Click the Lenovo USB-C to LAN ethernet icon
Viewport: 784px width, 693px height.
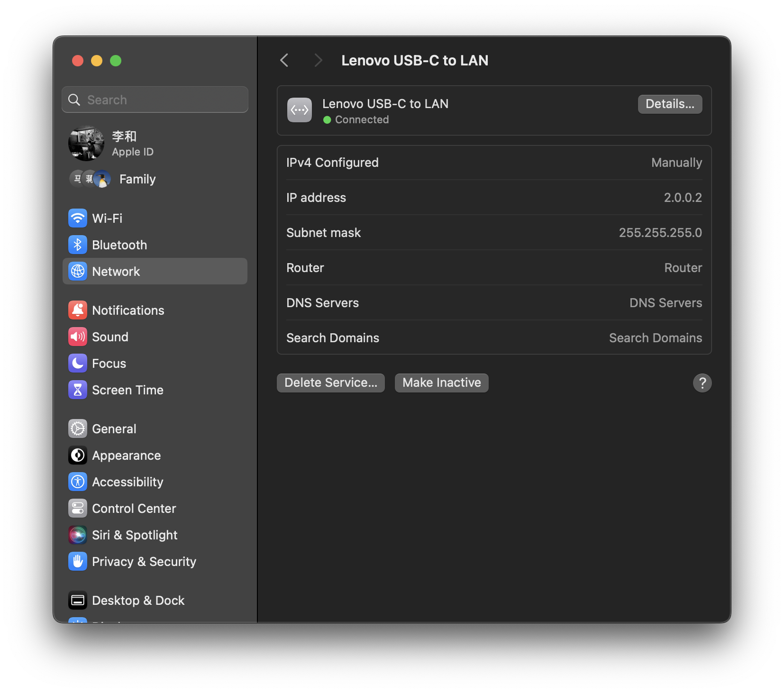click(300, 110)
